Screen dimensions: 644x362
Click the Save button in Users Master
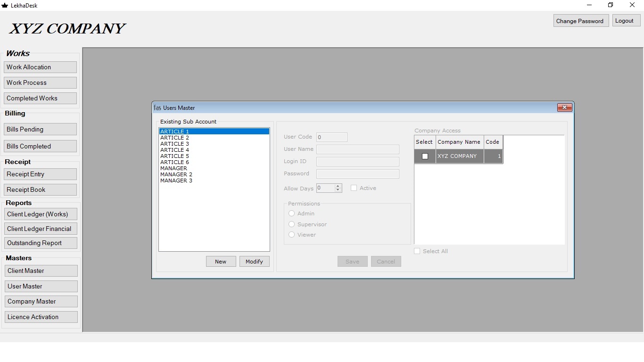coord(353,262)
